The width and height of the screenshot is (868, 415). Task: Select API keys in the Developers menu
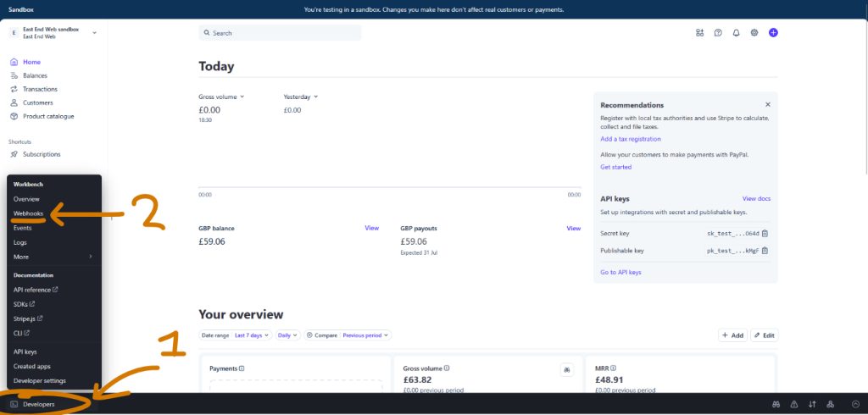pyautogui.click(x=25, y=352)
